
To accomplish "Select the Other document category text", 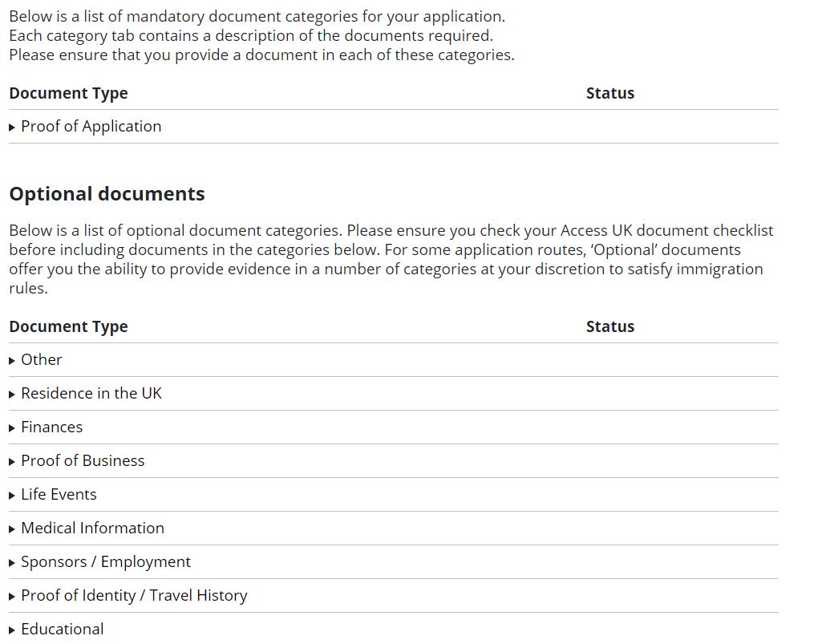I will click(x=41, y=360).
